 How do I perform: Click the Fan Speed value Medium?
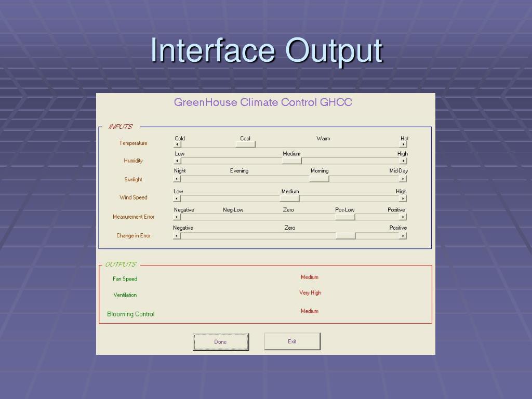[x=310, y=277]
